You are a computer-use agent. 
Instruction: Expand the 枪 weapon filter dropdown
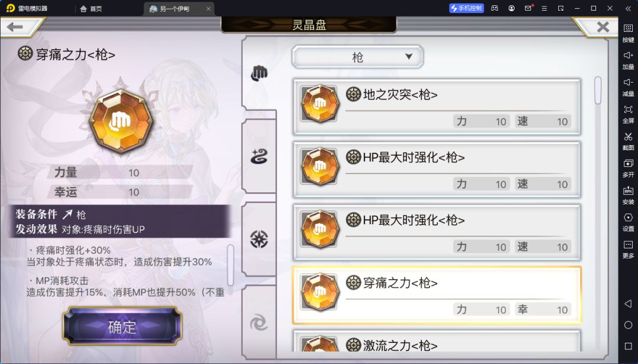point(357,57)
